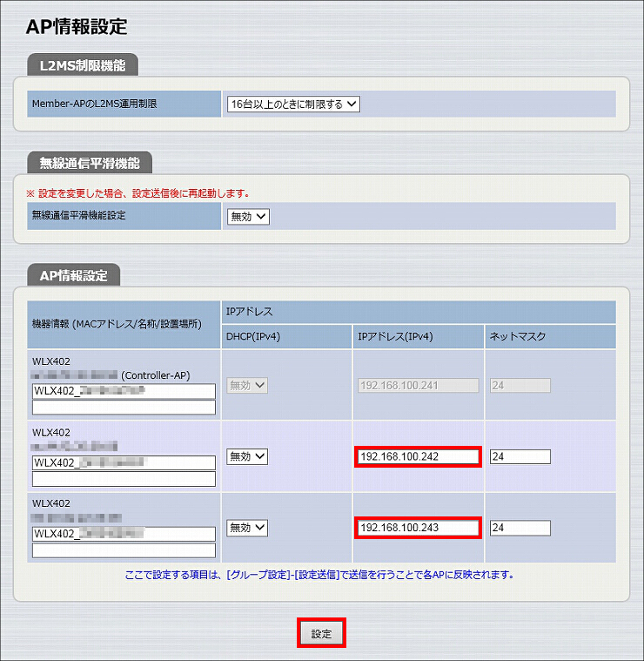Click the Controller-AP netmask field
The height and width of the screenshot is (661, 644).
point(520,385)
